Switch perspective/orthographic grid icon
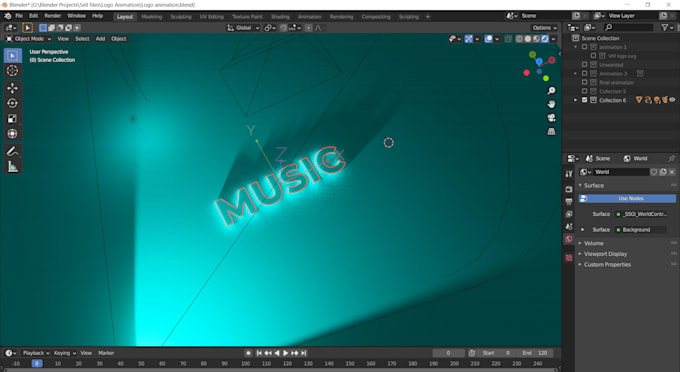Screen dimensions: 680x372 [x=551, y=131]
